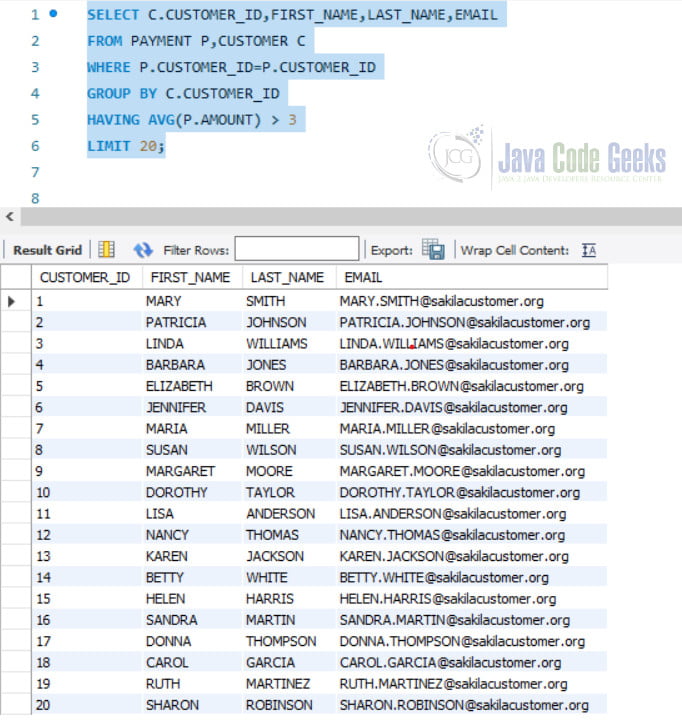Sort by the CUSTOMER_ID column header

85,277
